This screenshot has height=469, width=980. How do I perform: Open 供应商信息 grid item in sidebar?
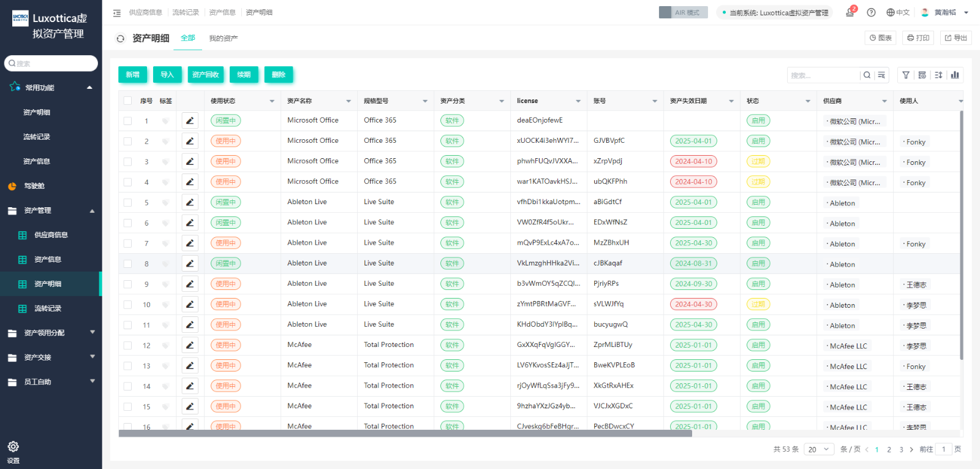[x=51, y=235]
